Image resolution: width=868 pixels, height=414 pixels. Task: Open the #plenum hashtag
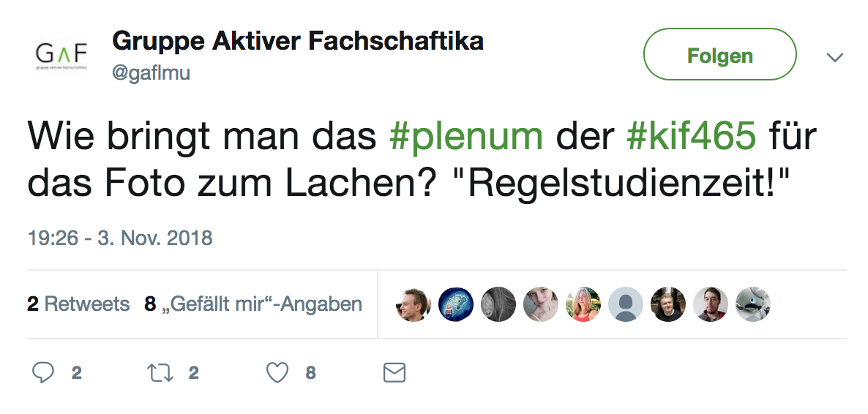coord(468,137)
